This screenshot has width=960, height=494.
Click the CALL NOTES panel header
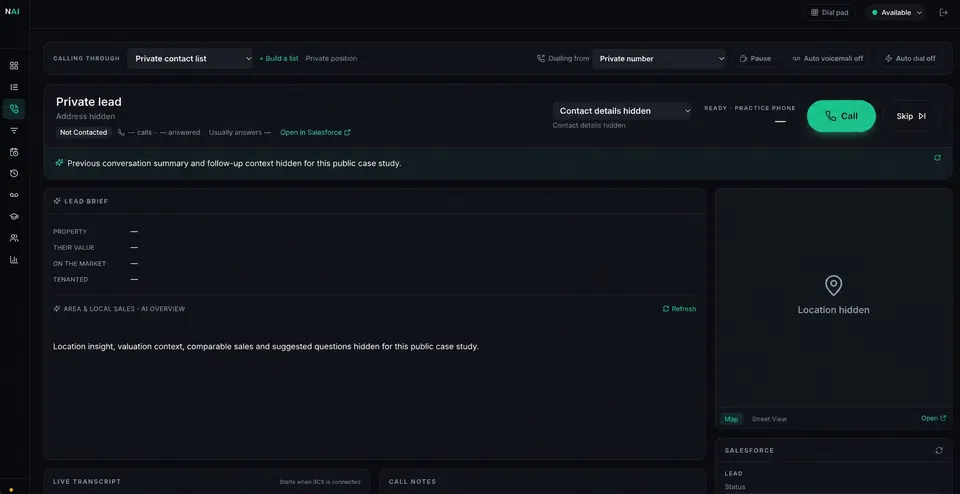point(412,482)
